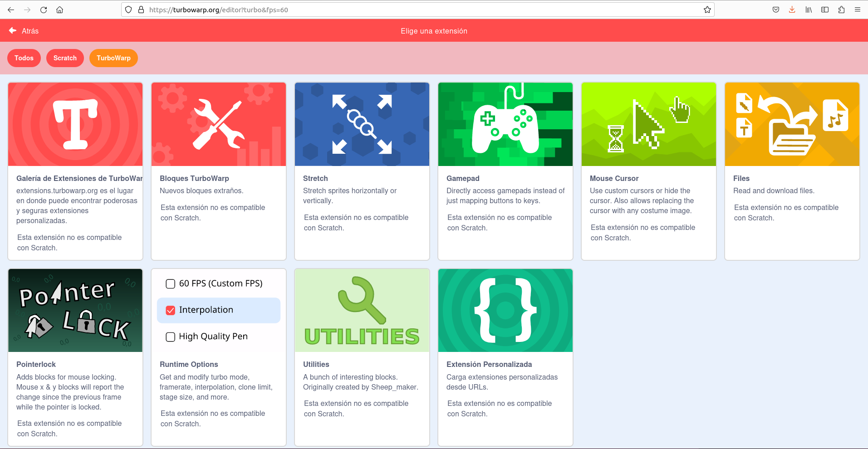Click the Mouse Cursor card title
The image size is (868, 449).
pyautogui.click(x=614, y=178)
